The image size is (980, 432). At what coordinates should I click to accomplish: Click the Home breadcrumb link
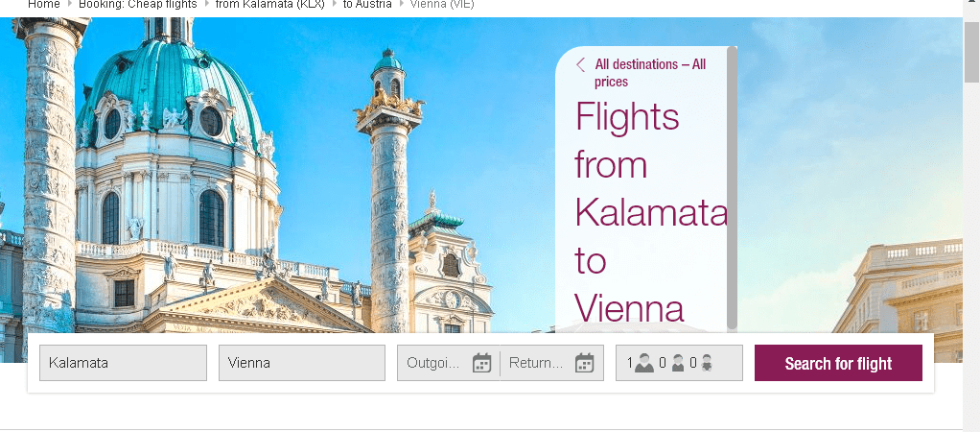44,5
